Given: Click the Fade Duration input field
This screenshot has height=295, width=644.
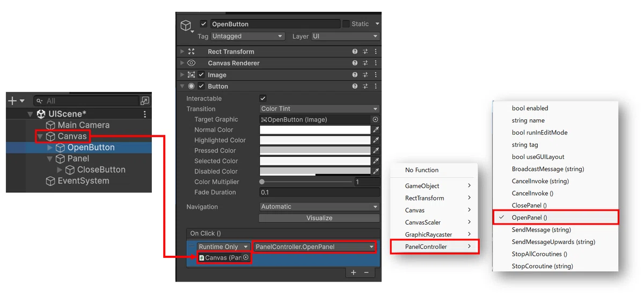Looking at the screenshot, I should pos(319,192).
